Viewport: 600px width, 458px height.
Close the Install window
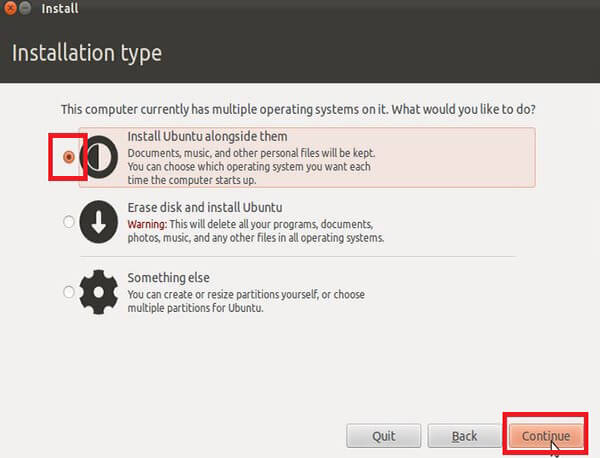pyautogui.click(x=10, y=8)
